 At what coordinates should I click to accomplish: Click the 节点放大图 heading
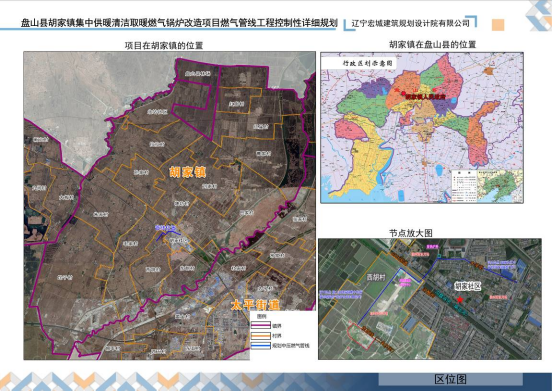[411, 233]
